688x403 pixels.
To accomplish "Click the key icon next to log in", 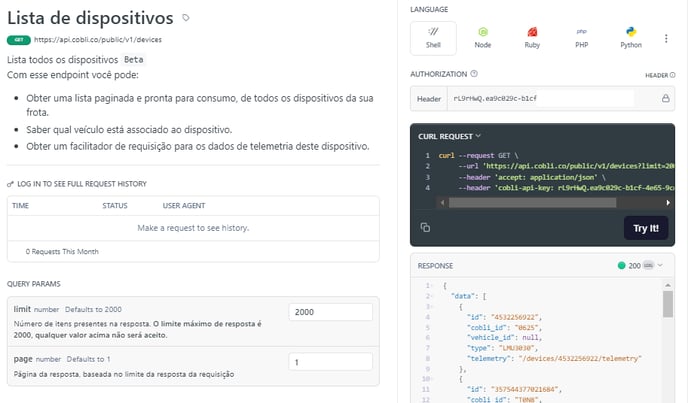I will (10, 184).
